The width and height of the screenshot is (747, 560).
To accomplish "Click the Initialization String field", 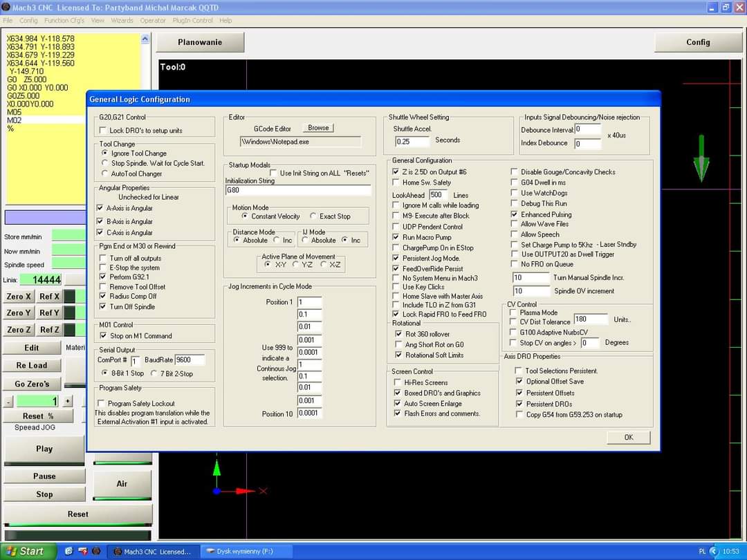I will pos(298,190).
